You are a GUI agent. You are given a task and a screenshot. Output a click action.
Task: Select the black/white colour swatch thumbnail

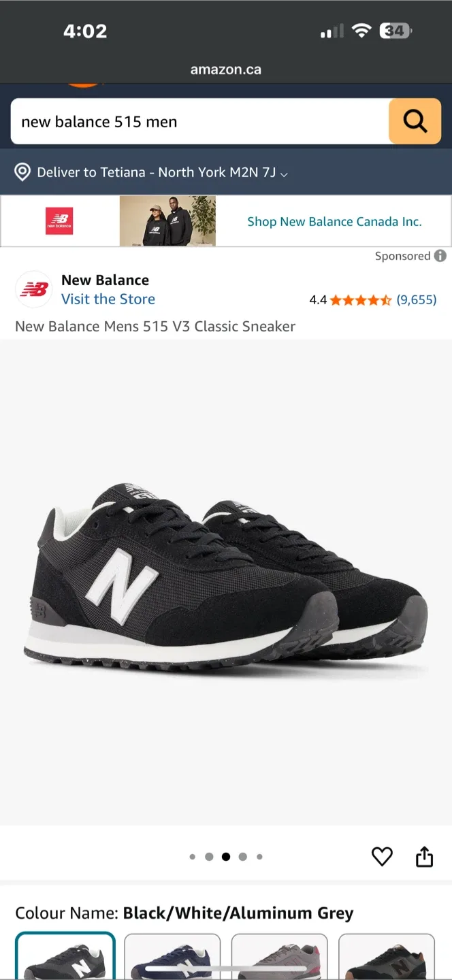click(x=65, y=956)
